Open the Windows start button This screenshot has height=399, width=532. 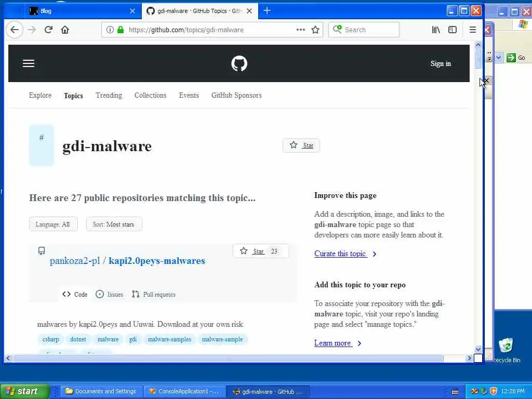[x=24, y=391]
